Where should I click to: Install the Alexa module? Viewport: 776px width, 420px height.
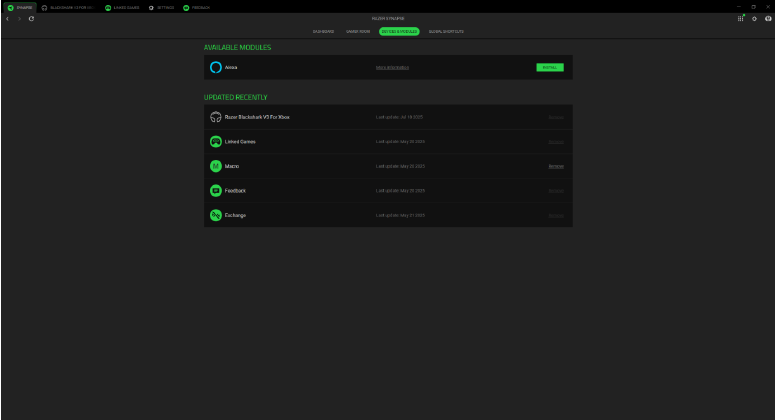tap(550, 67)
